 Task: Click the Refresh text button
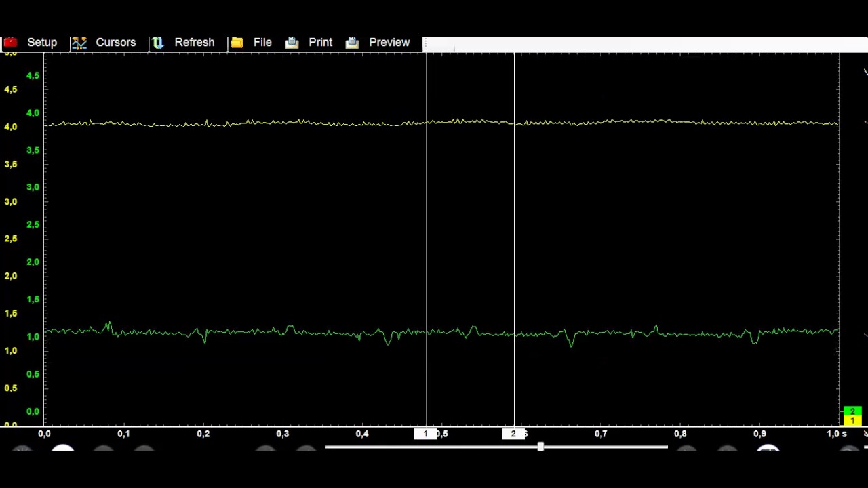[x=195, y=42]
